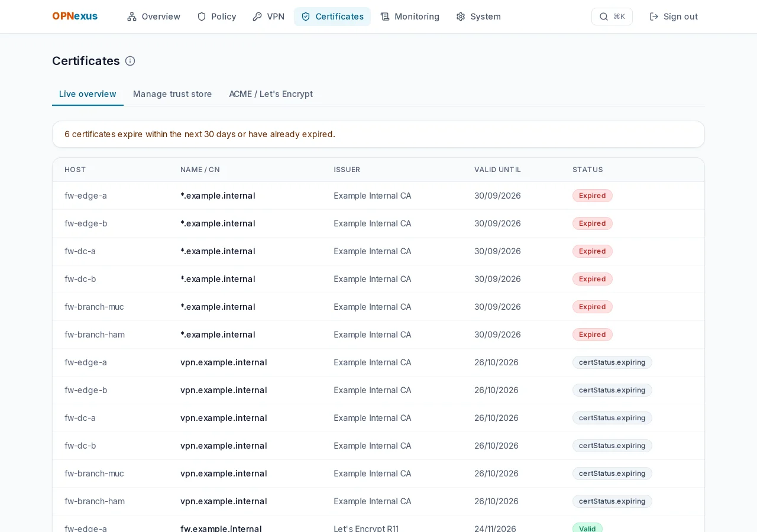Click the Sign out arrow icon

[654, 17]
